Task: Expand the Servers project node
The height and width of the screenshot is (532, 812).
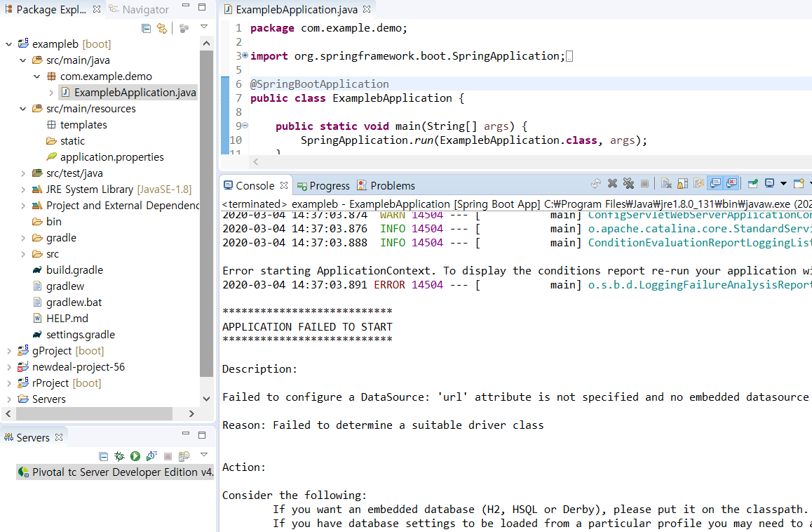Action: click(9, 399)
